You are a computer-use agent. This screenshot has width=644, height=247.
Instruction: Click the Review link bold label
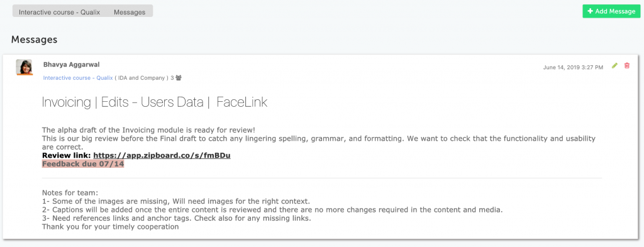click(x=67, y=156)
